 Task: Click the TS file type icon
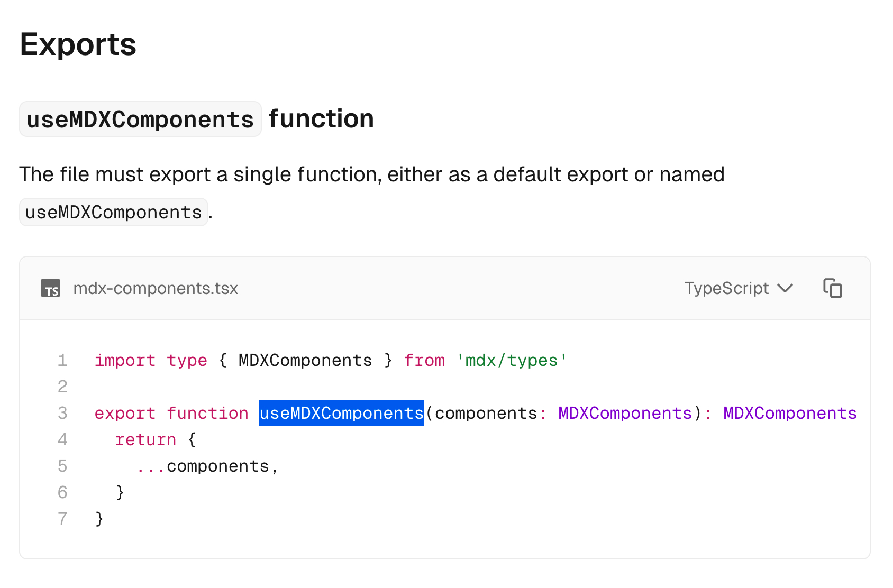pyautogui.click(x=51, y=288)
